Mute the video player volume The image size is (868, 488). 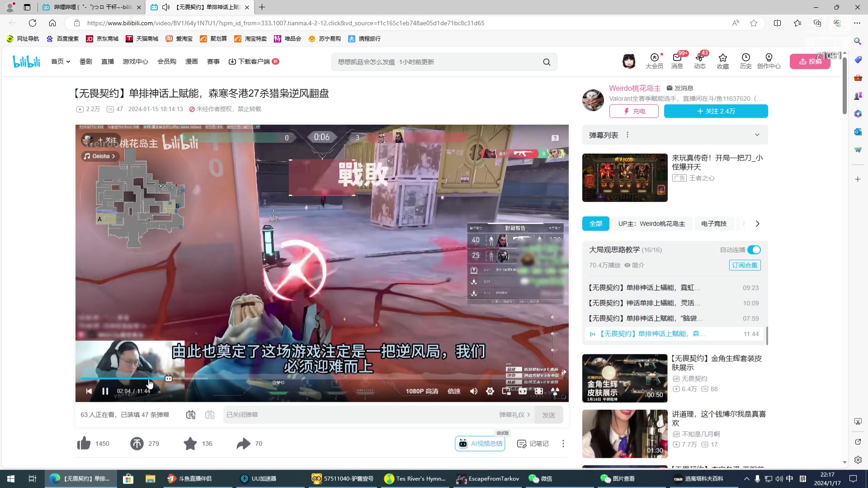coord(473,391)
